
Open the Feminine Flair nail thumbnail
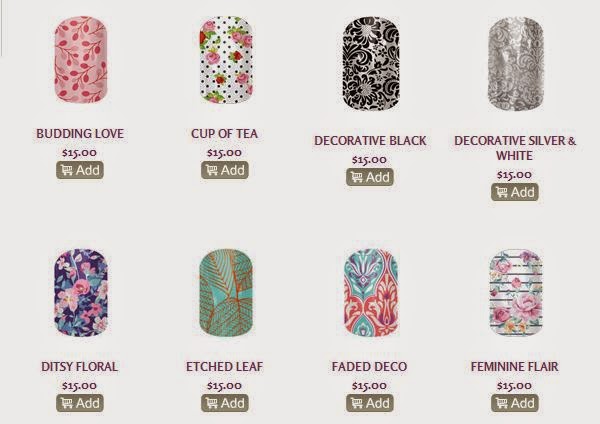pos(516,293)
